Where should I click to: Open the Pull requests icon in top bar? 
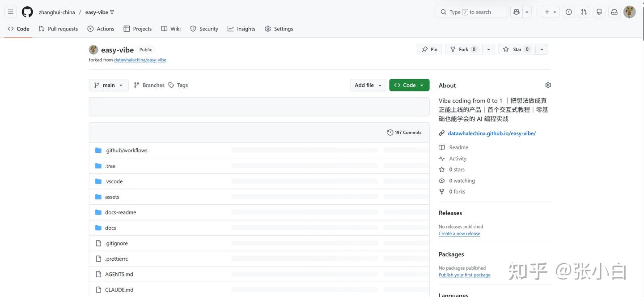584,12
